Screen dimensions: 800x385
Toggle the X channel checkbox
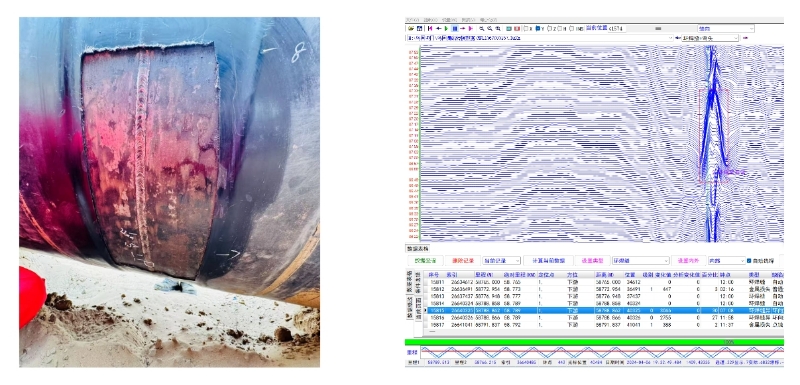coord(526,29)
